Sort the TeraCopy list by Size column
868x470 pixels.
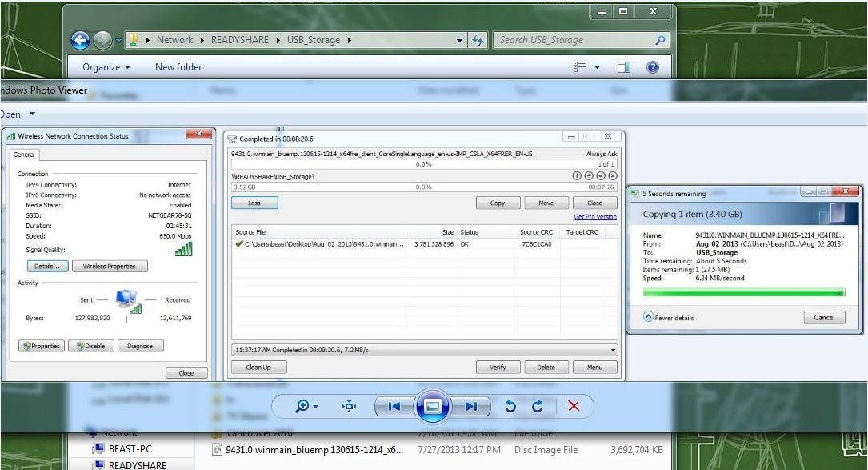(x=448, y=232)
